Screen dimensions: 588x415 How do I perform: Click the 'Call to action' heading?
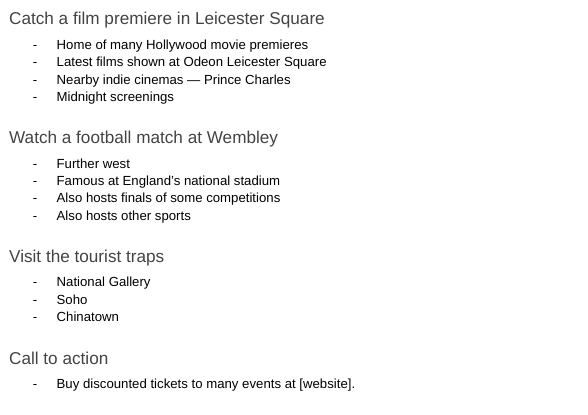coord(58,359)
